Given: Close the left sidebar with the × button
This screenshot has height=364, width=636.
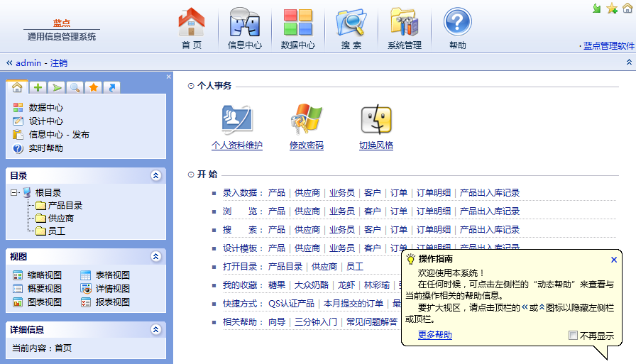Looking at the screenshot, I should [x=169, y=77].
